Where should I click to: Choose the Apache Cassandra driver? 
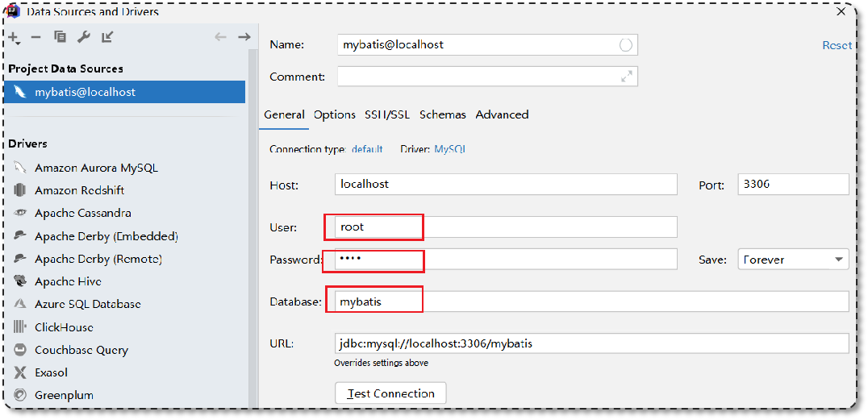(x=82, y=214)
